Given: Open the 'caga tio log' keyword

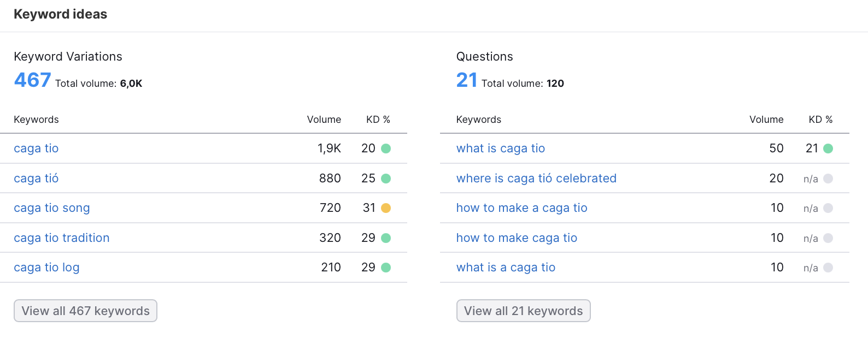Looking at the screenshot, I should tap(46, 268).
